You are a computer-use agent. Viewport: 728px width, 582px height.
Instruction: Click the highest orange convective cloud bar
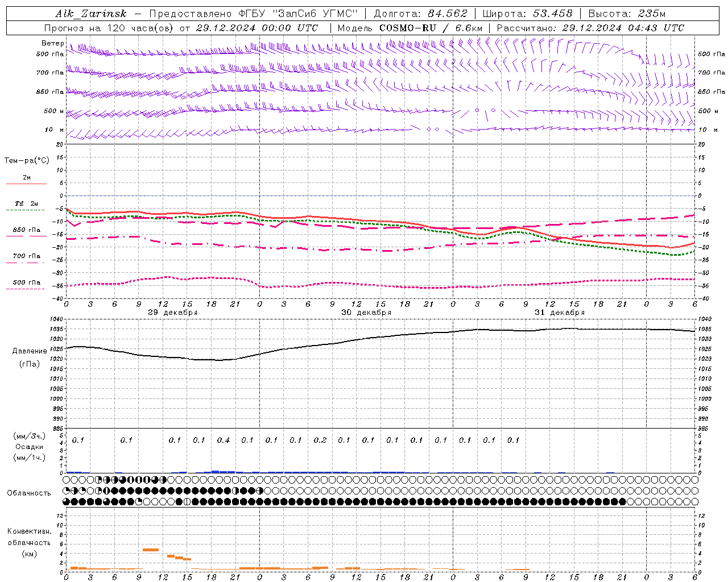(x=151, y=550)
